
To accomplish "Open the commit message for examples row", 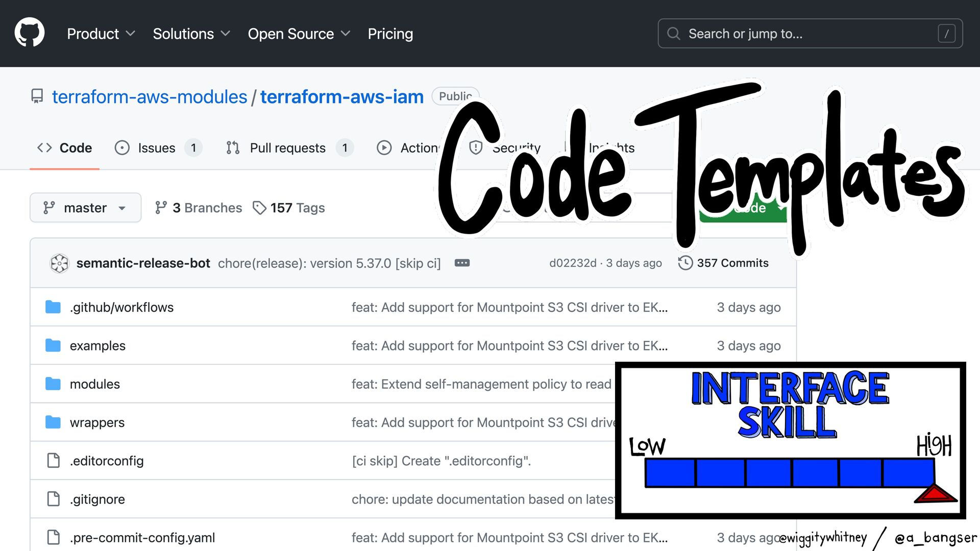I will click(x=509, y=345).
